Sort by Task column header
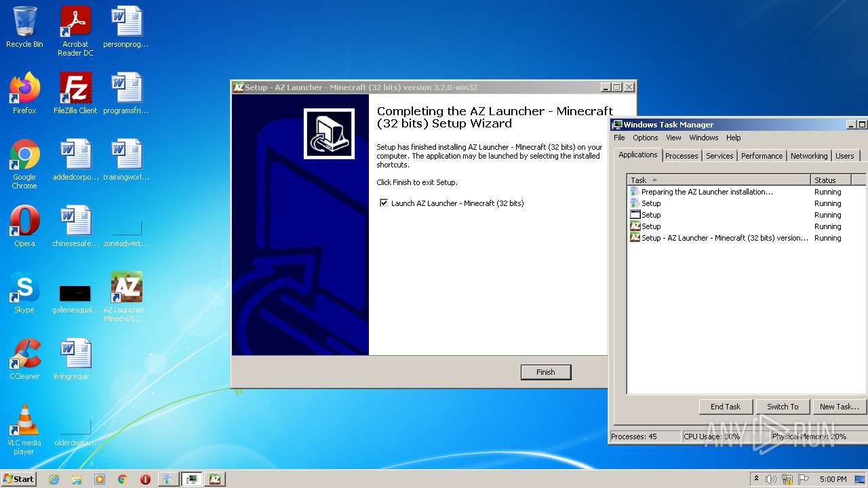This screenshot has height=488, width=868. click(719, 180)
